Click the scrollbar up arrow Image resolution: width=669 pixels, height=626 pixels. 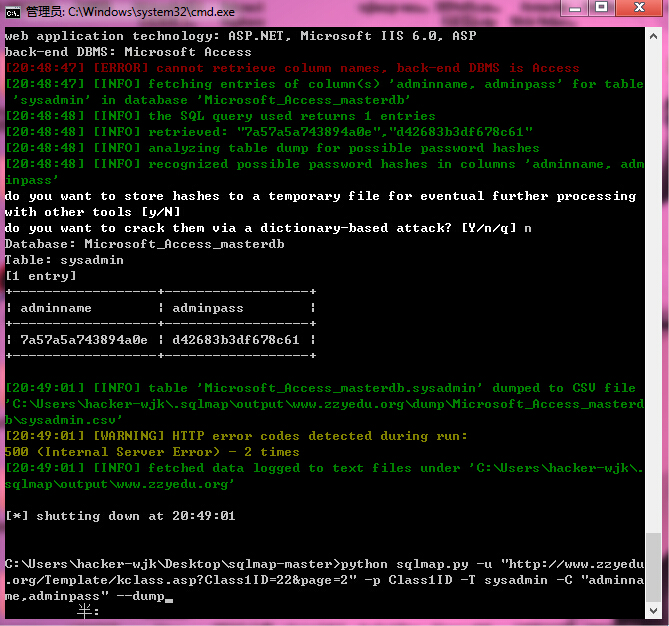pyautogui.click(x=653, y=37)
